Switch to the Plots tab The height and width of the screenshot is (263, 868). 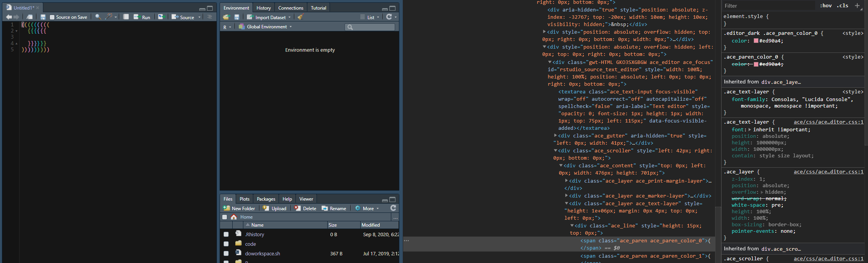(x=244, y=199)
